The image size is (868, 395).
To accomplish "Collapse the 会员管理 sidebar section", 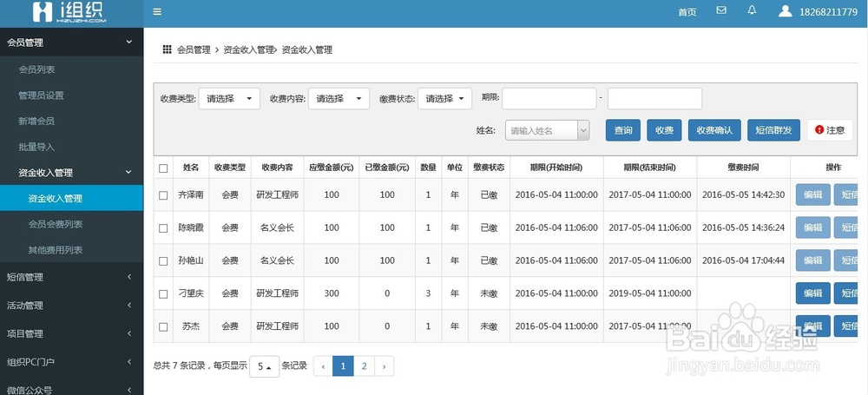I will click(x=71, y=42).
